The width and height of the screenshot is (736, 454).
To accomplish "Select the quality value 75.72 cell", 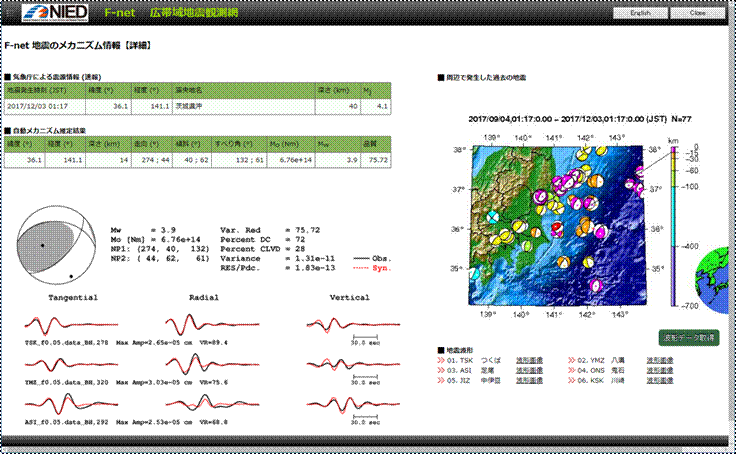I will pos(376,160).
